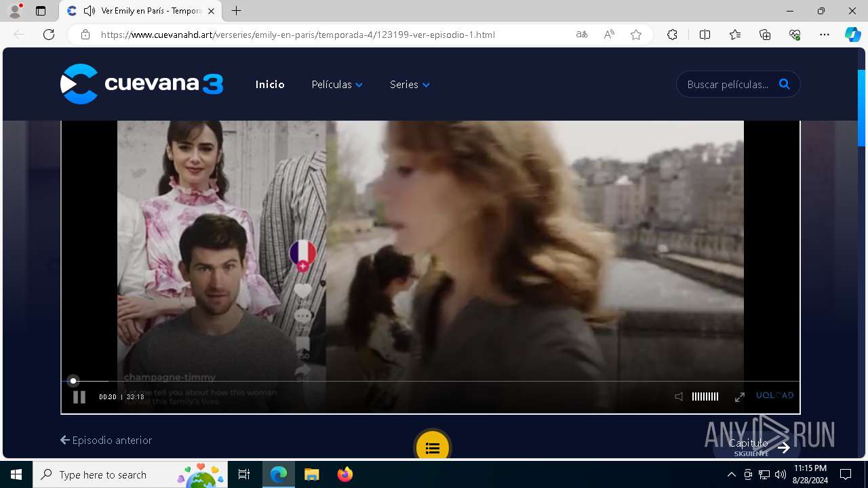The image size is (868, 488).
Task: Open the clock showing 11:15 PM
Action: click(810, 474)
